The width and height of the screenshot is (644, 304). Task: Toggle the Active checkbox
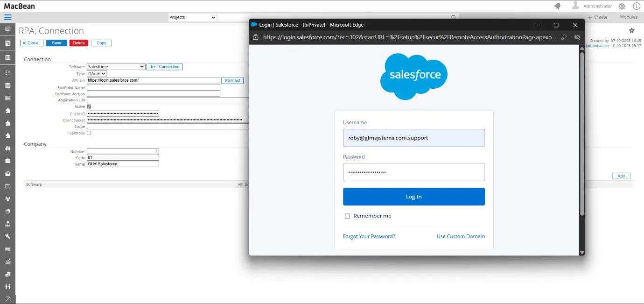[x=89, y=107]
